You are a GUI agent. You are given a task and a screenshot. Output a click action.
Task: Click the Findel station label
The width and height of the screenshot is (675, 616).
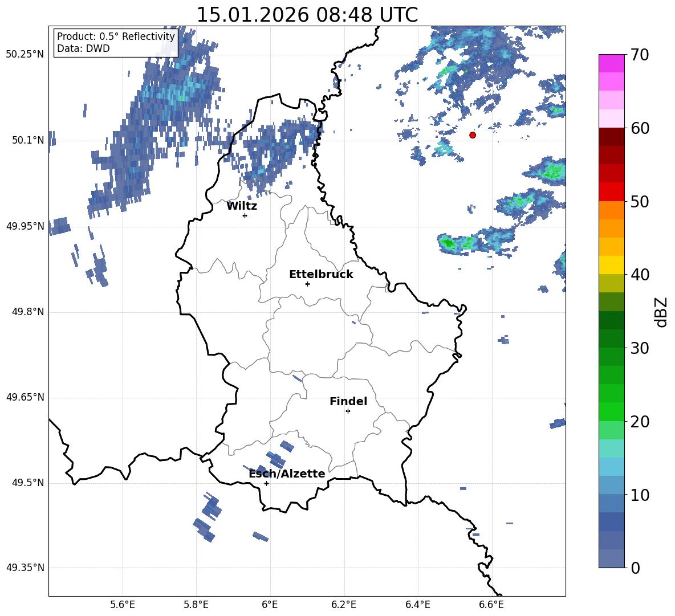click(x=348, y=401)
